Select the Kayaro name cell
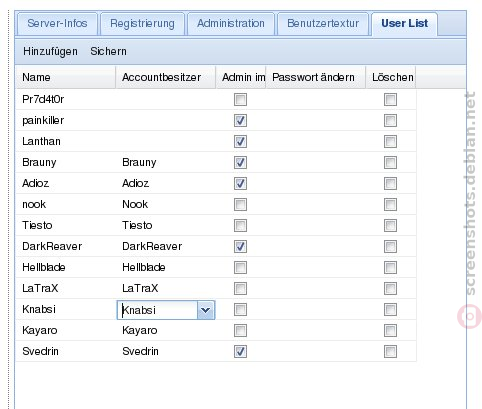This screenshot has height=409, width=482. tap(65, 330)
